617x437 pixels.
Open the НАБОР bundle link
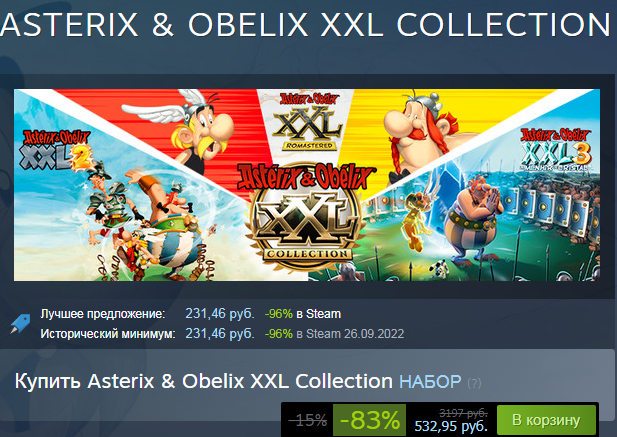tap(430, 382)
